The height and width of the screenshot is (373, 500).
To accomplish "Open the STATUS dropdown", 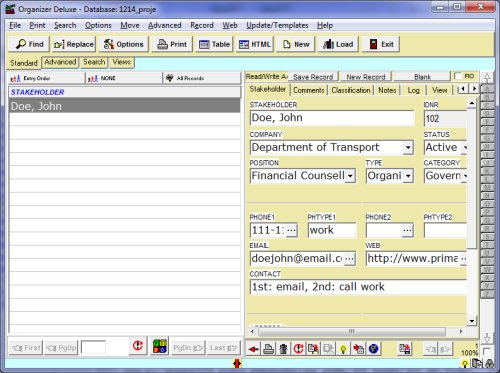I will pos(464,148).
